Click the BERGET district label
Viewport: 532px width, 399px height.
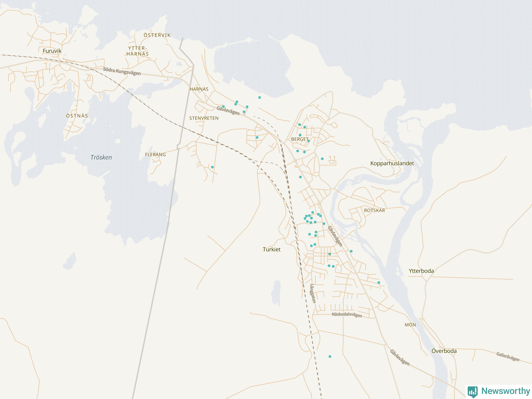pos(300,139)
